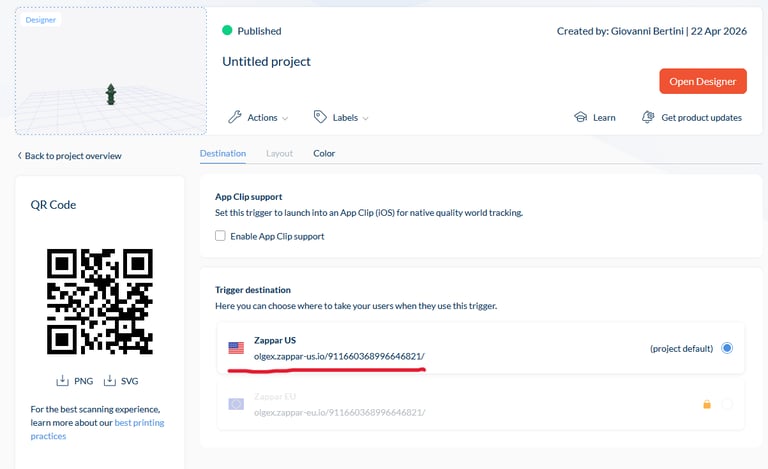This screenshot has height=469, width=768.
Task: Click the Actions wrench icon
Action: coord(235,117)
